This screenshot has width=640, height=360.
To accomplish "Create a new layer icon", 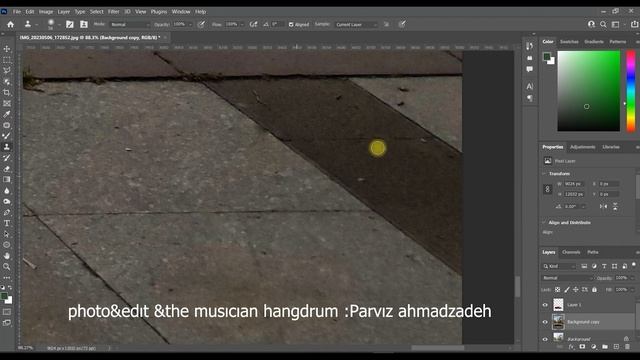I will 616,347.
